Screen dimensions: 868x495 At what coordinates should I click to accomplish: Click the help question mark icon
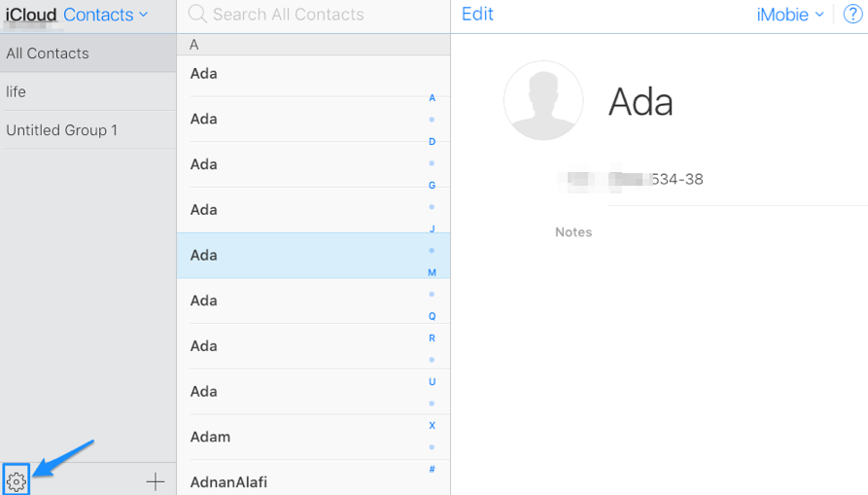pos(852,15)
